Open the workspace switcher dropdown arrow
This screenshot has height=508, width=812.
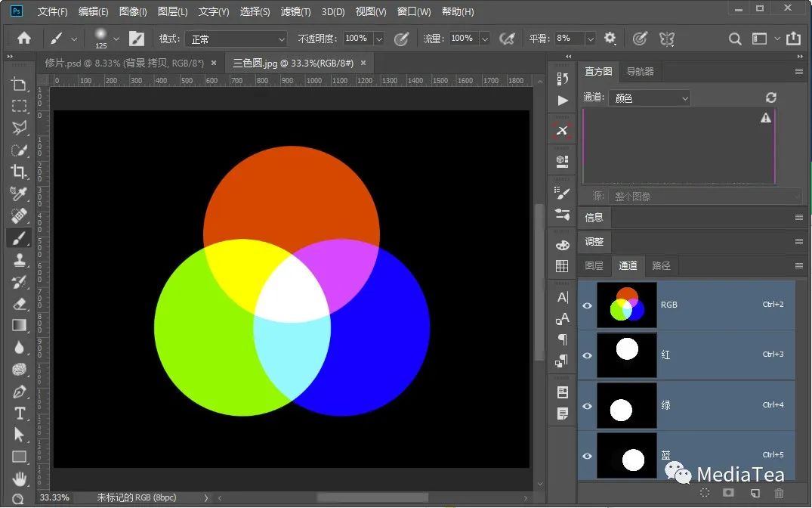[776, 39]
